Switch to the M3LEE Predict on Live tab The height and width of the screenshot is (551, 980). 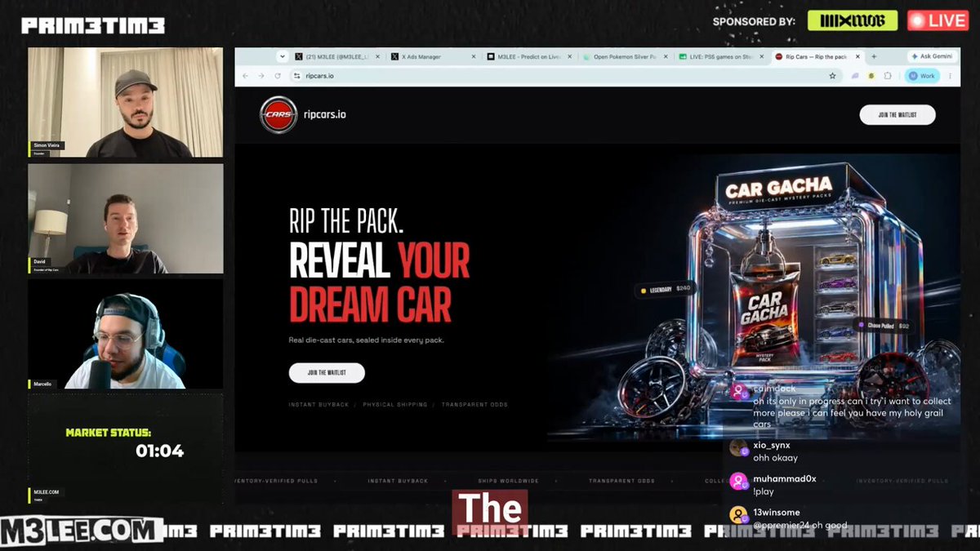point(528,57)
